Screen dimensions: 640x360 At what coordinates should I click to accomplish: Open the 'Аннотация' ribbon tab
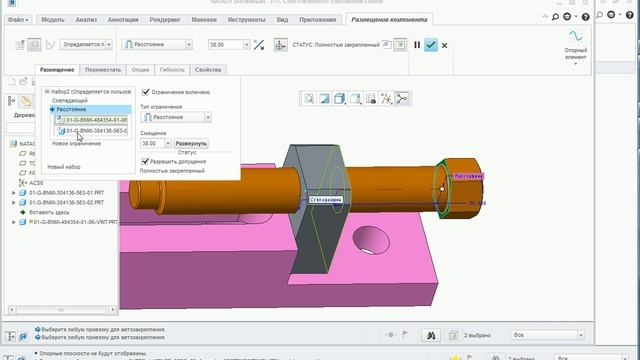(123, 20)
